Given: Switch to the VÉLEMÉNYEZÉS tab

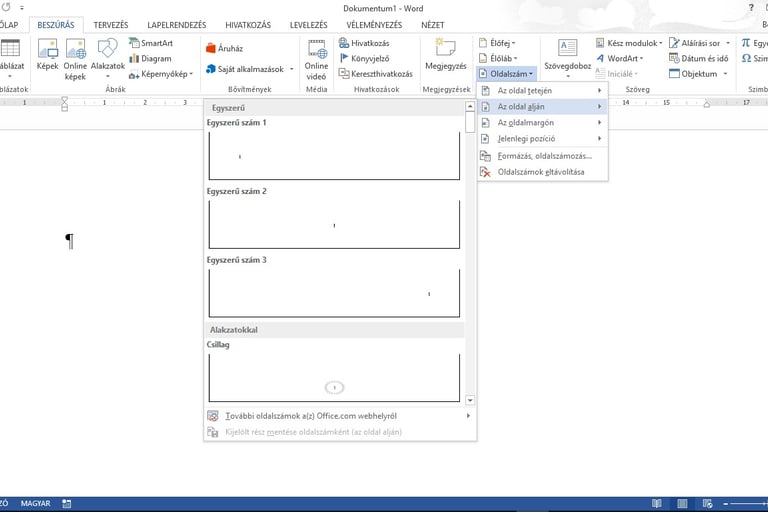Looking at the screenshot, I should 374,24.
